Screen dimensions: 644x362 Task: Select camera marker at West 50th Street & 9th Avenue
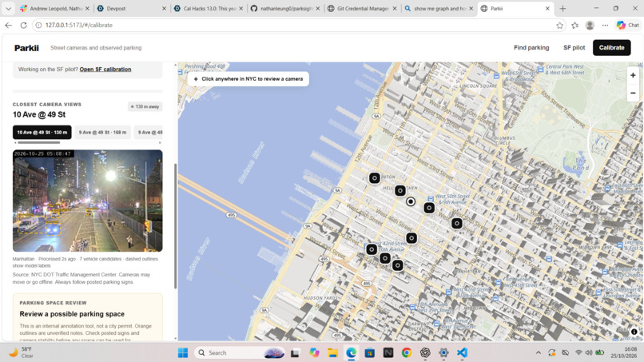tap(429, 208)
